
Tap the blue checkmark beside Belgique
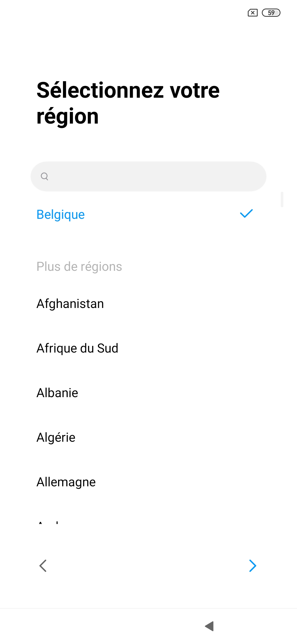coord(246,214)
